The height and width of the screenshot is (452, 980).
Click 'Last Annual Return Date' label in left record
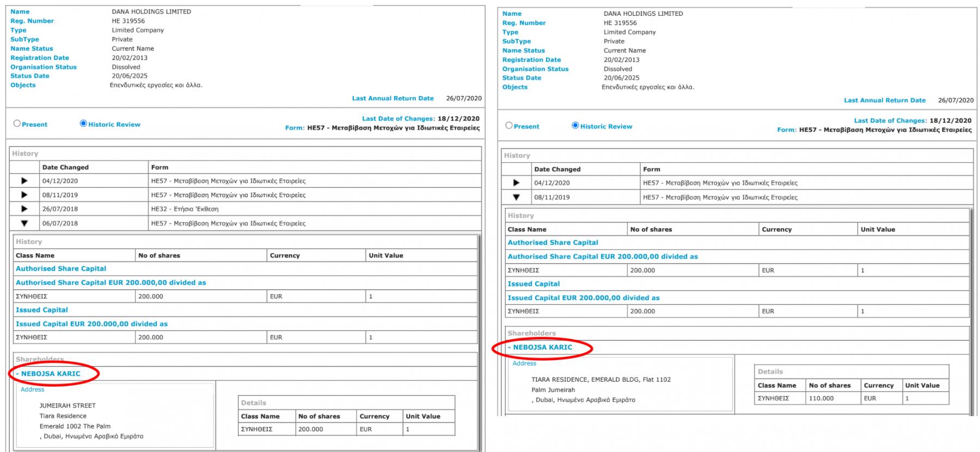click(393, 99)
